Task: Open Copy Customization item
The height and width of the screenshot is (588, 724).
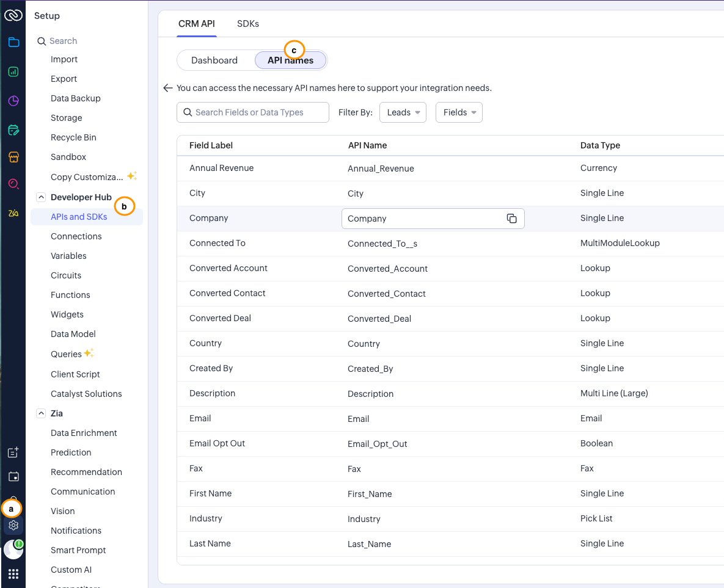Action: (87, 177)
